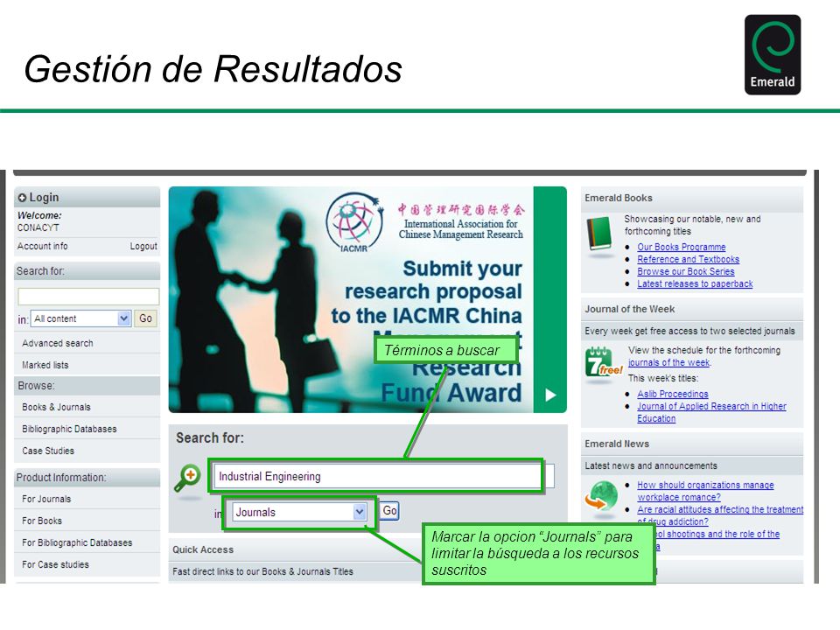Open the Journals dropdown under search field
This screenshot has width=840, height=630.
pos(300,512)
